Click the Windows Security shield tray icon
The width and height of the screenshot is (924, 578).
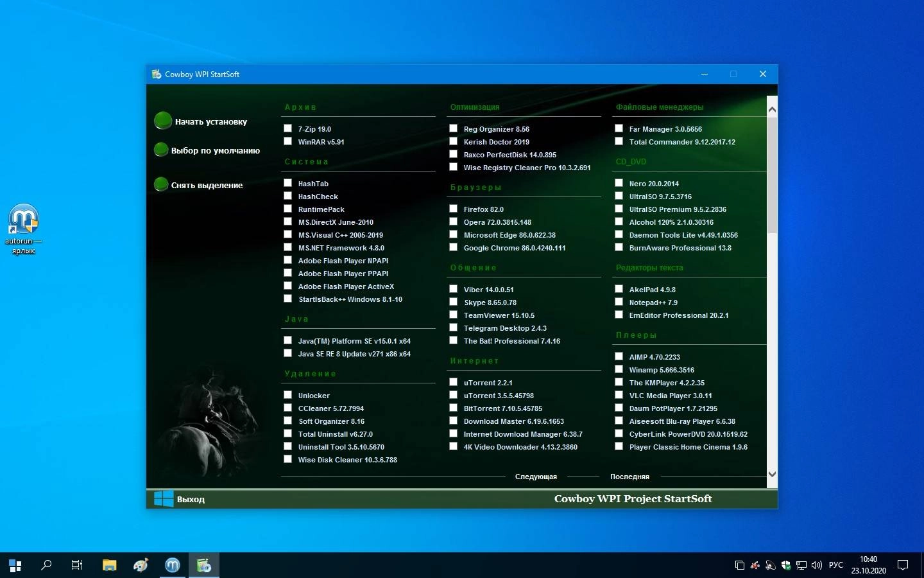coord(786,565)
